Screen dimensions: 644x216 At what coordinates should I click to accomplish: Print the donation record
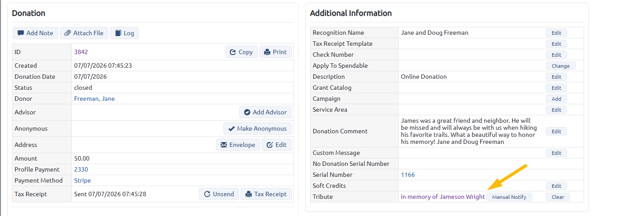click(x=275, y=52)
